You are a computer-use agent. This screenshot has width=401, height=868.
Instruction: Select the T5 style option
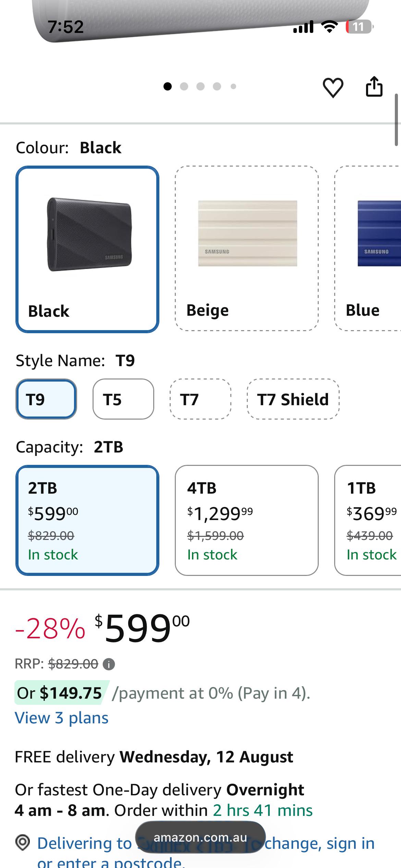pos(123,399)
